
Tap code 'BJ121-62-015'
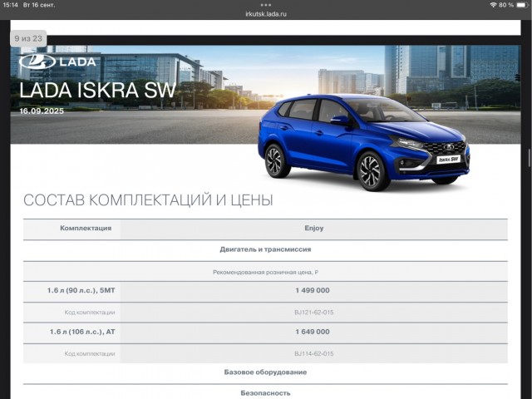point(314,313)
